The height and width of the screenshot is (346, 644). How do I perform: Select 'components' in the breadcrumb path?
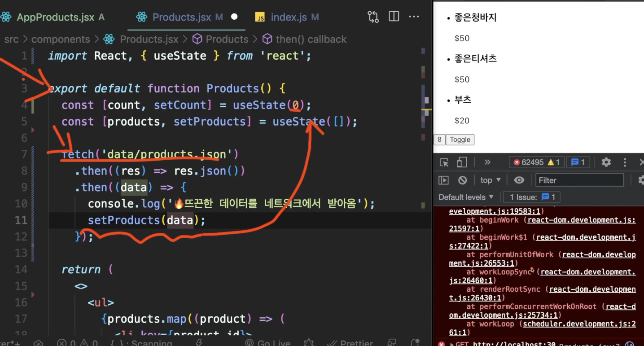click(x=61, y=39)
